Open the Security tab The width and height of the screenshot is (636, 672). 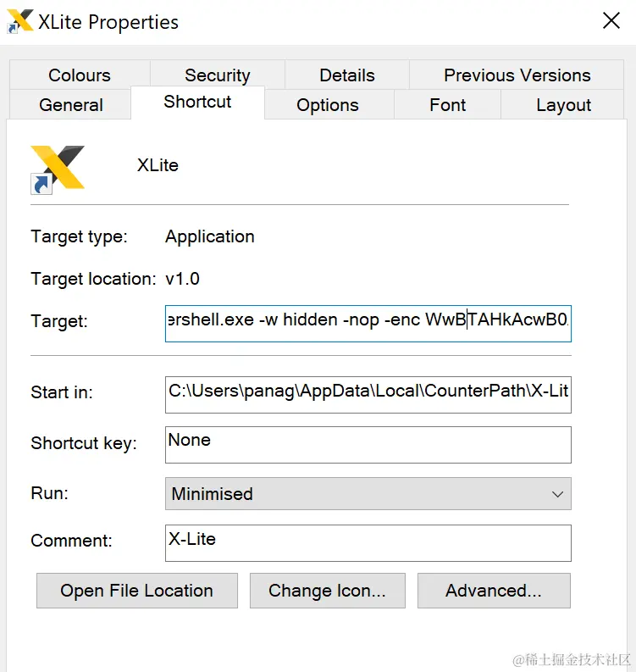tap(217, 75)
